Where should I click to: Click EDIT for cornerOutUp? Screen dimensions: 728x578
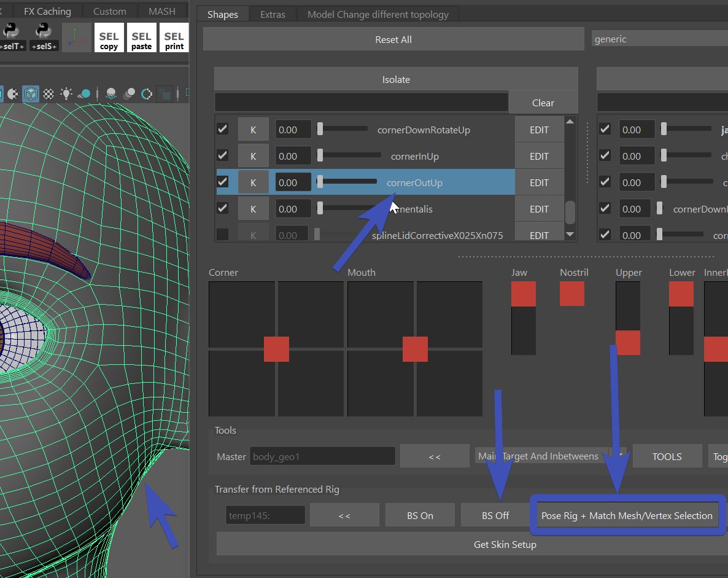(540, 183)
